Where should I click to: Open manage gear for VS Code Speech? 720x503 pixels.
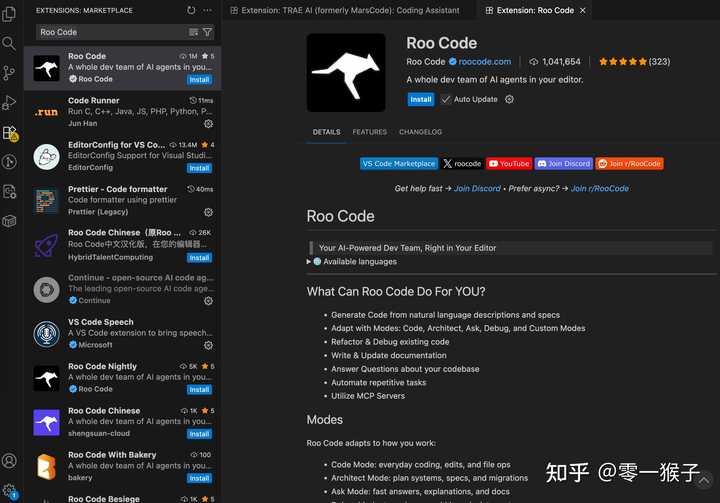tap(208, 345)
